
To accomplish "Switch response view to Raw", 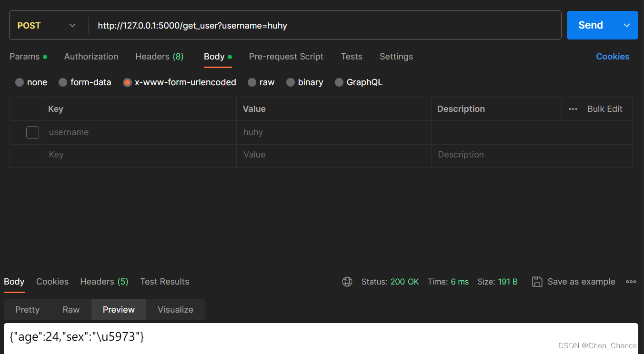I will point(71,310).
